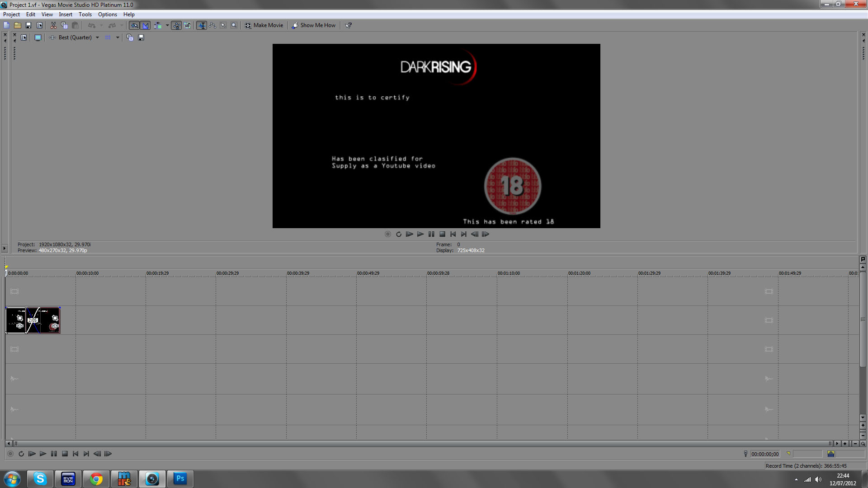Image resolution: width=868 pixels, height=488 pixels.
Task: Toggle Enable Snapping in the toolbar
Action: pyautogui.click(x=135, y=25)
